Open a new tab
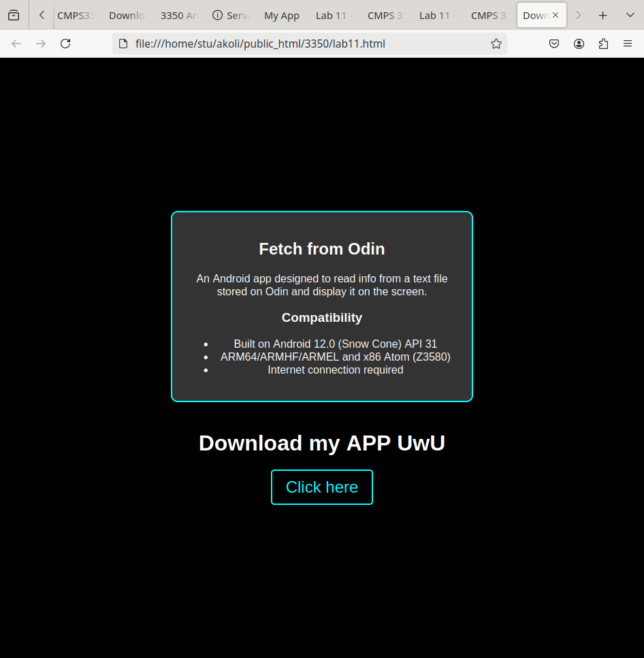 pyautogui.click(x=603, y=16)
